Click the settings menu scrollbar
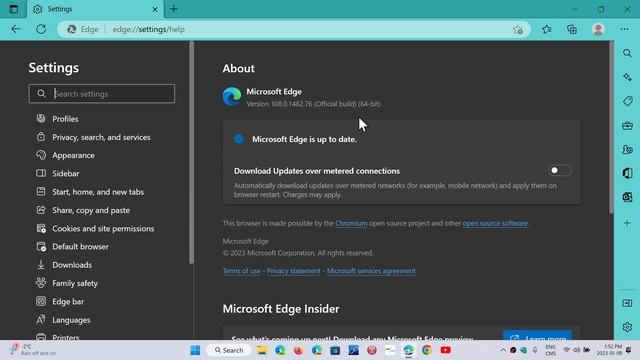Screen dimensions: 640x360 [191, 152]
